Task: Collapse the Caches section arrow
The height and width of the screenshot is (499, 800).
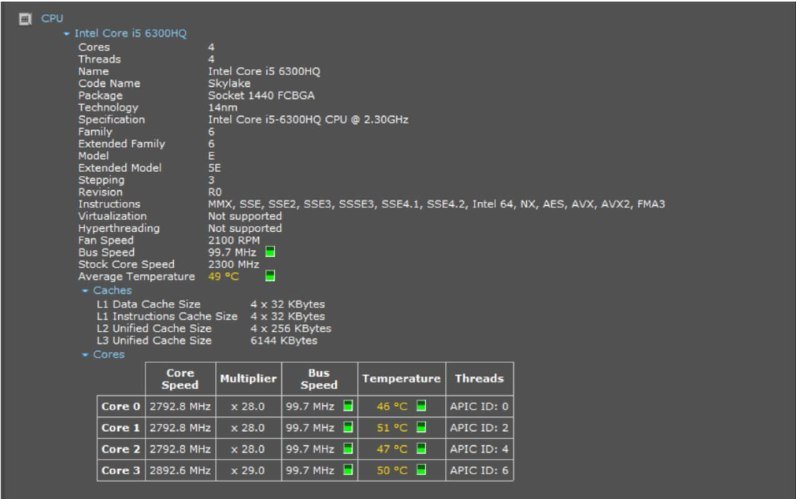Action: [x=85, y=291]
